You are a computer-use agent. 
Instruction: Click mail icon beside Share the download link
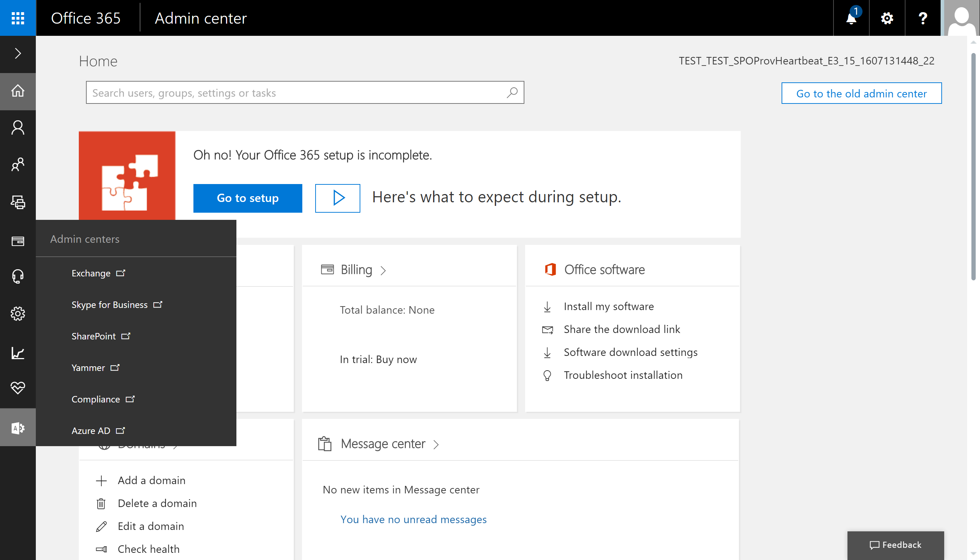(x=547, y=330)
